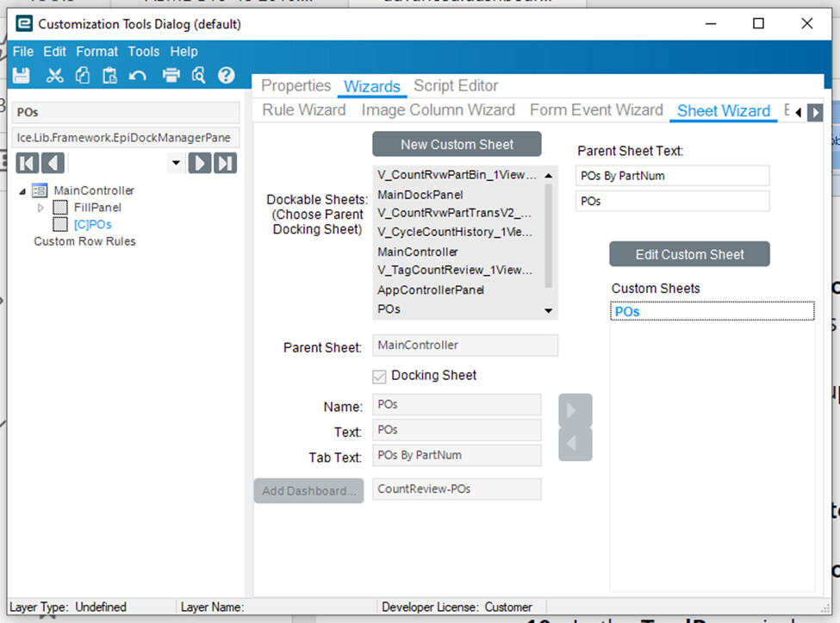This screenshot has width=840, height=623.
Task: Click the POs control name field at top-left
Action: (x=126, y=113)
